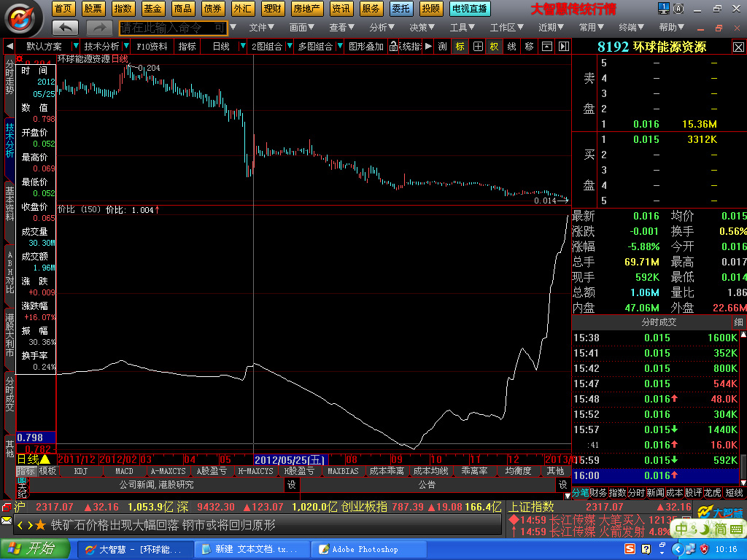Click the forward arrow navigation button
Image resolution: width=747 pixels, height=560 pixels.
pyautogui.click(x=99, y=28)
